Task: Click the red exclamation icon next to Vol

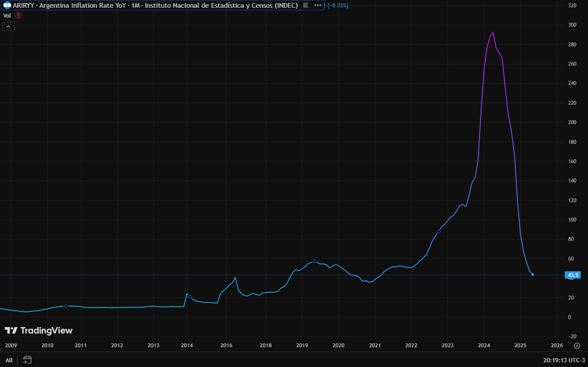Action: click(x=18, y=15)
